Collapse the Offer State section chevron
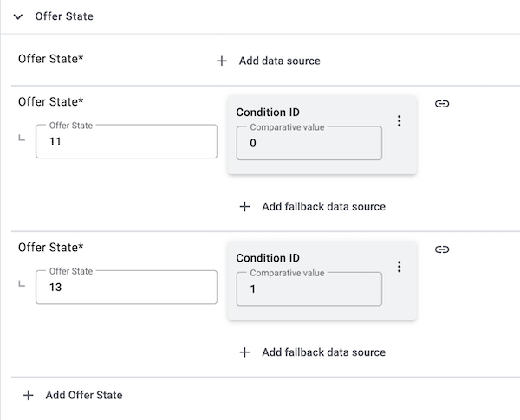 pyautogui.click(x=18, y=16)
